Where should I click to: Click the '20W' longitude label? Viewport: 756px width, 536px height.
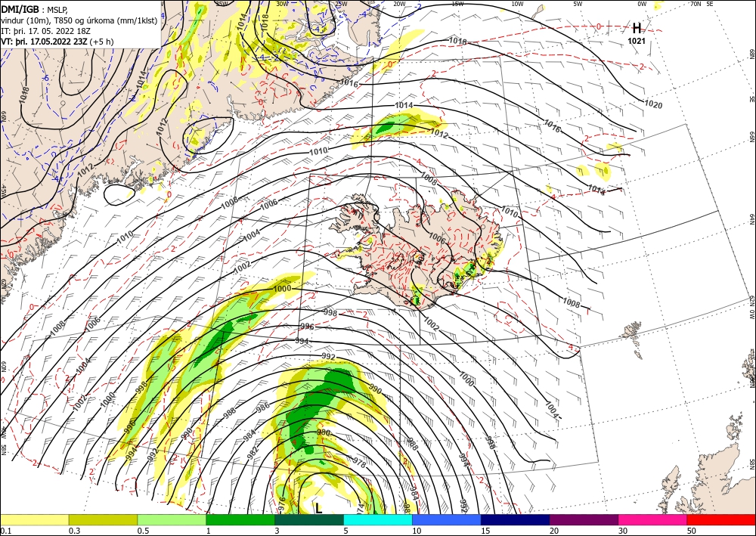(x=399, y=4)
